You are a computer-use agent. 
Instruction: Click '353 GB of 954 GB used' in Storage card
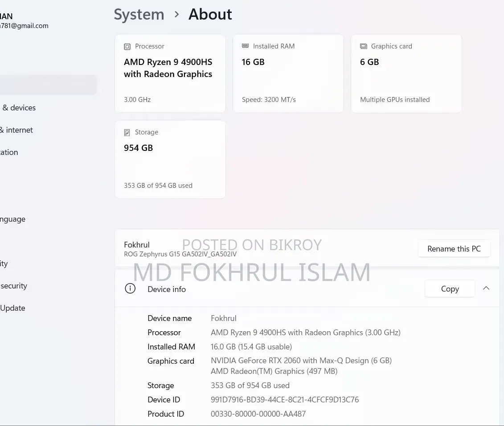coord(158,186)
